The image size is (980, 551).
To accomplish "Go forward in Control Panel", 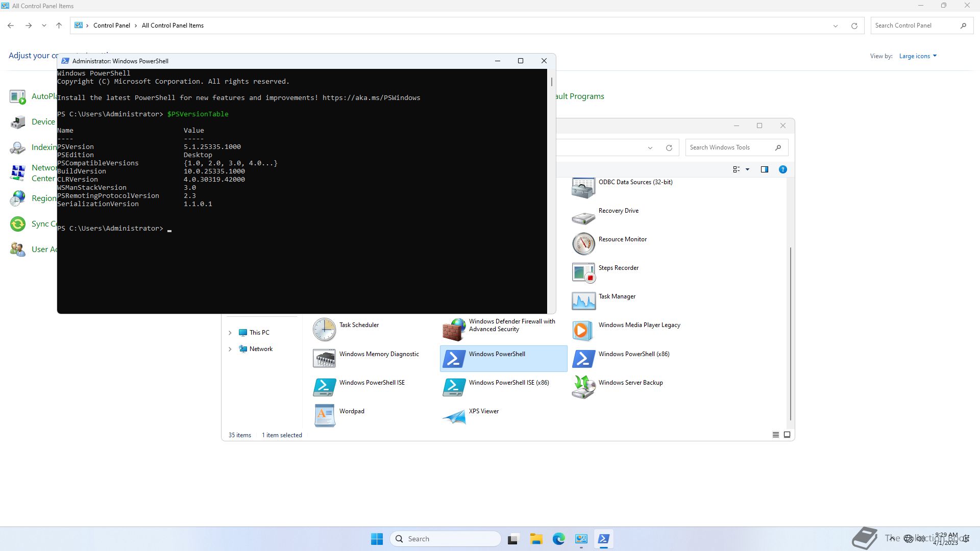I will [29, 26].
